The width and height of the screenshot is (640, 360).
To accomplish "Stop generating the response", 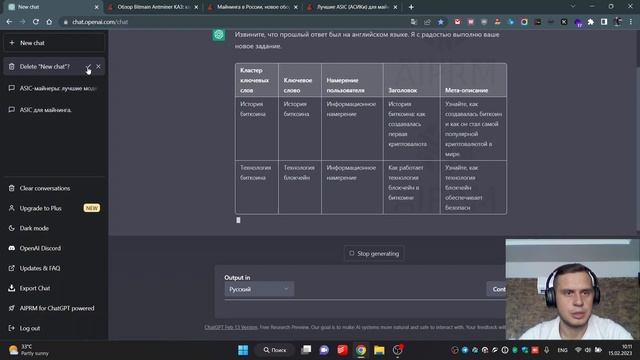I will point(374,253).
